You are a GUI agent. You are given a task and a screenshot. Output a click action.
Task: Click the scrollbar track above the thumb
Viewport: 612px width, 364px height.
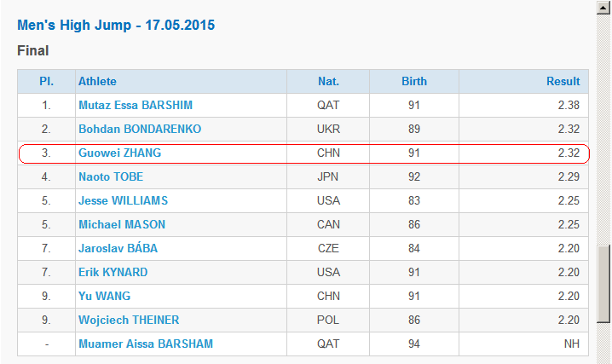click(603, 129)
